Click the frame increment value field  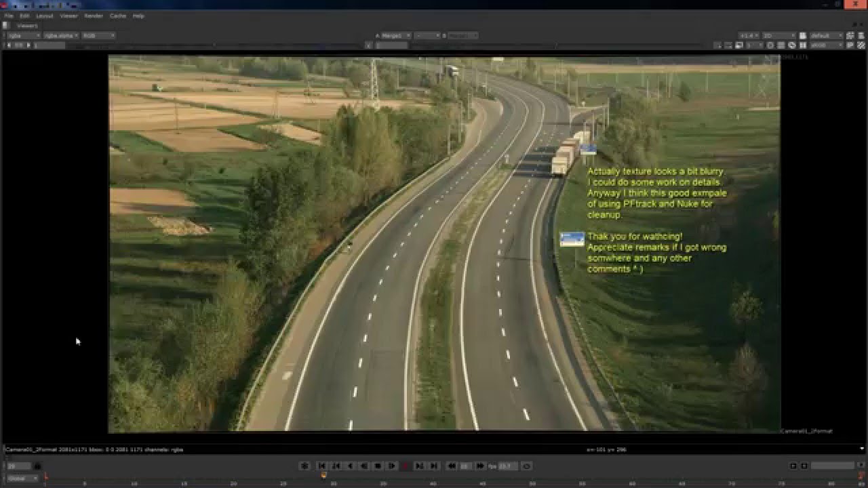click(x=465, y=466)
